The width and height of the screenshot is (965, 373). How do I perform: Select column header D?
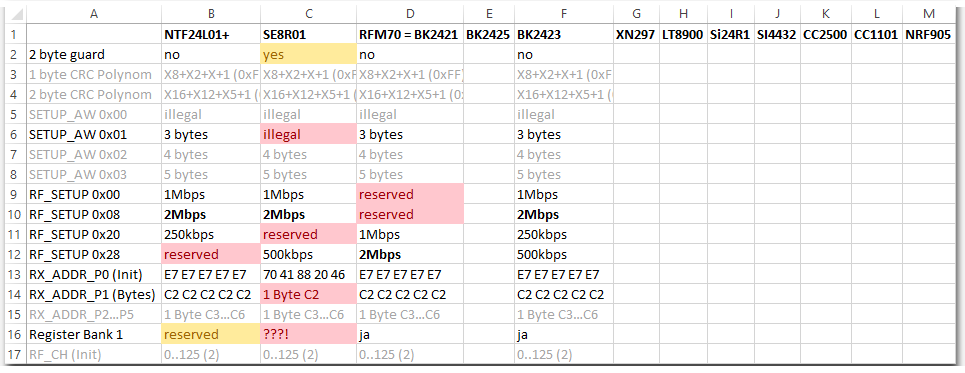tap(410, 14)
